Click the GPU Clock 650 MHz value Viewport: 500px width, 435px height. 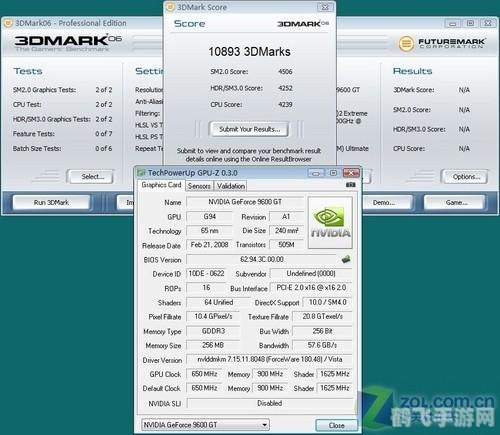pos(204,374)
